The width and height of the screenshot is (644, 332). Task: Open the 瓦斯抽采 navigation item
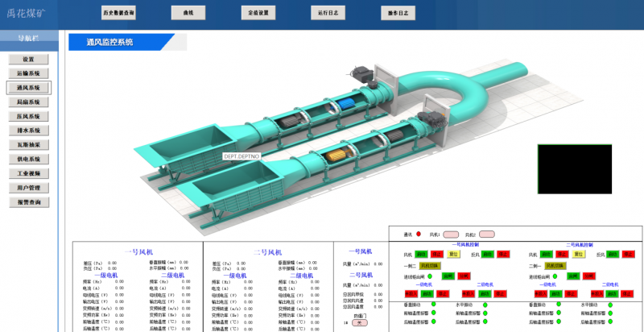[29, 145]
